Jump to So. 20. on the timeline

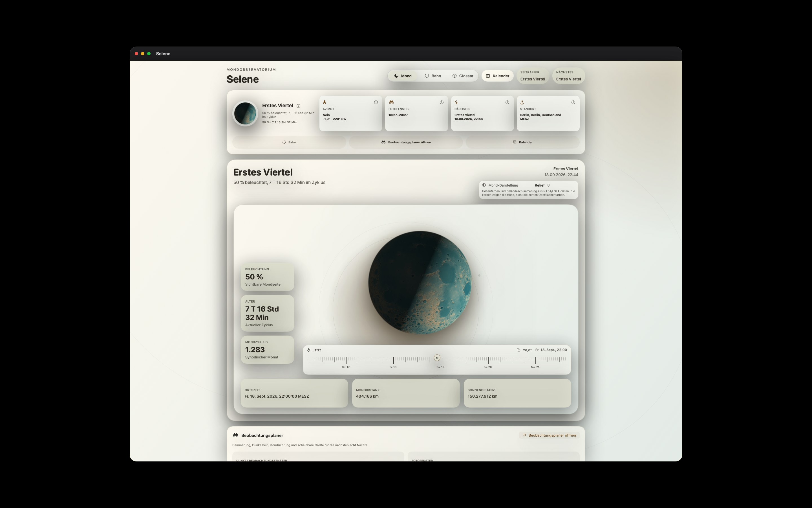tap(488, 367)
